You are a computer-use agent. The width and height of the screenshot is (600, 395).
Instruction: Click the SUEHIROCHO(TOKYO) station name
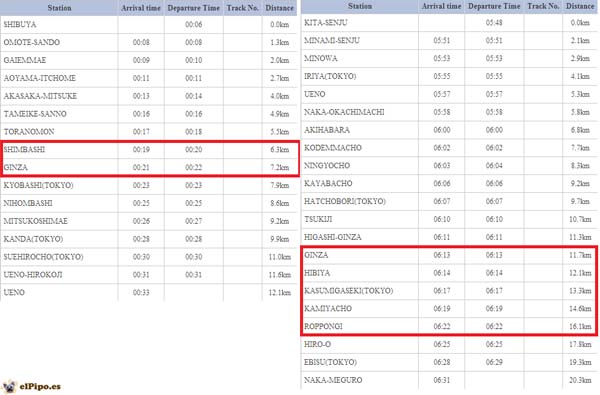point(43,256)
